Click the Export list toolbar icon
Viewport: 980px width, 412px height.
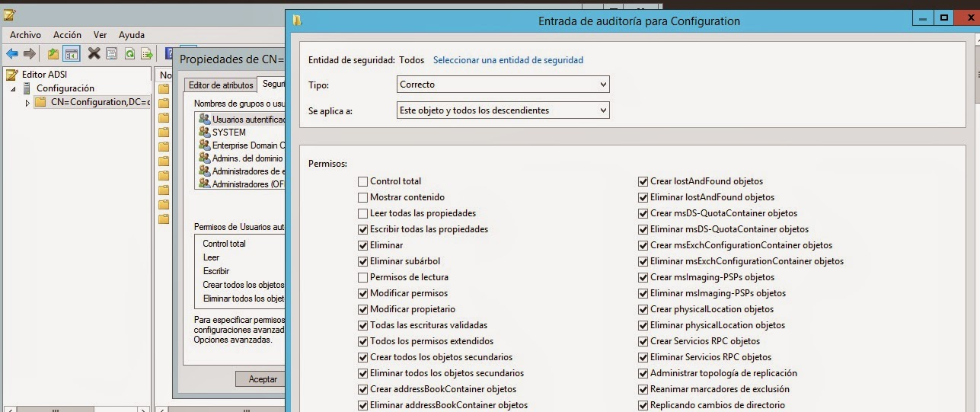click(x=147, y=53)
